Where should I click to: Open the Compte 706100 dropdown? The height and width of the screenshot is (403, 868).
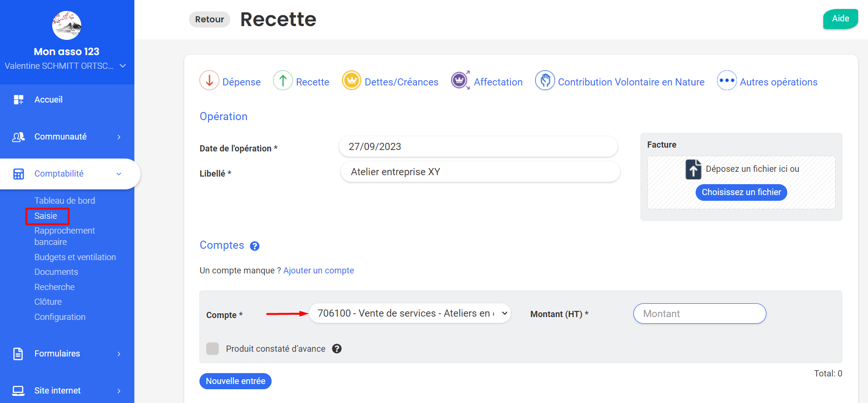tap(410, 313)
